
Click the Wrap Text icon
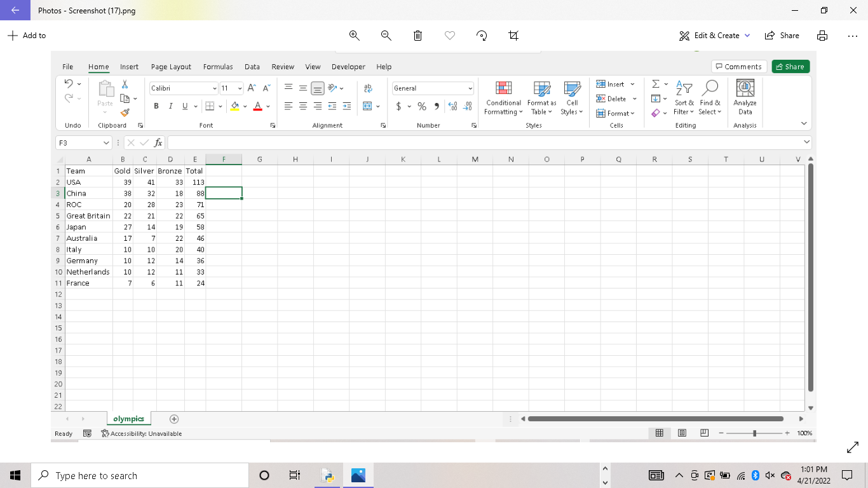[x=369, y=89]
